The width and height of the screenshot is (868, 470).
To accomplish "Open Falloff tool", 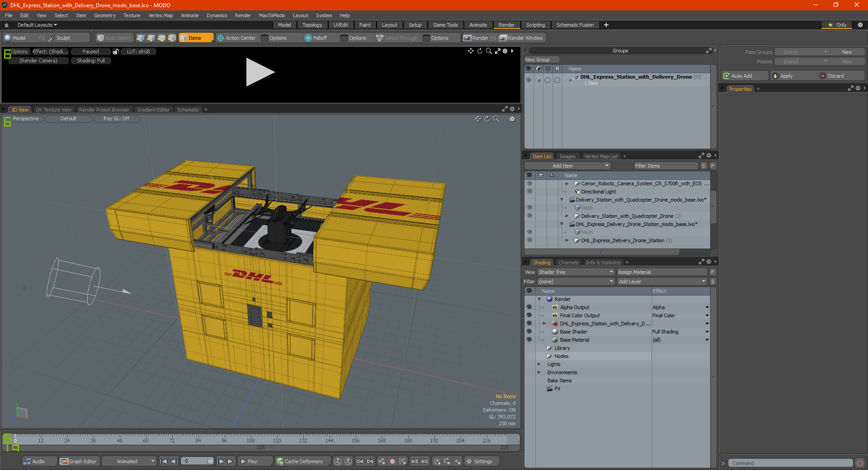I will pos(316,38).
